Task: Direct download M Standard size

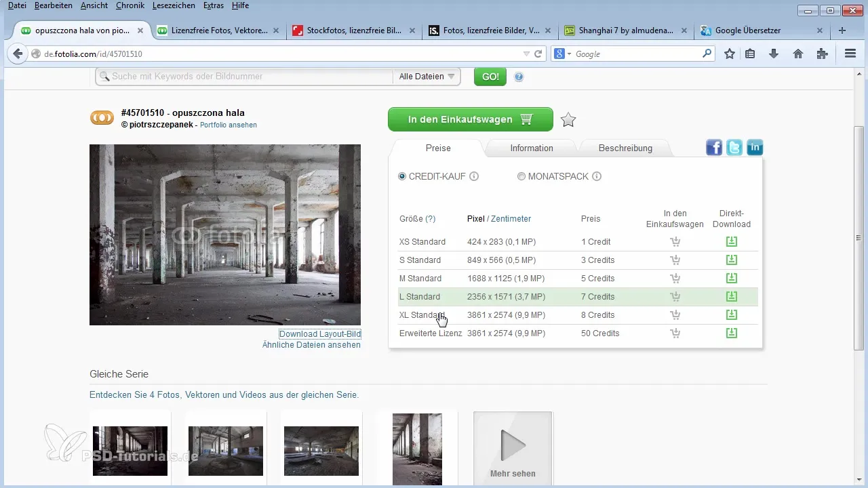Action: click(x=732, y=278)
